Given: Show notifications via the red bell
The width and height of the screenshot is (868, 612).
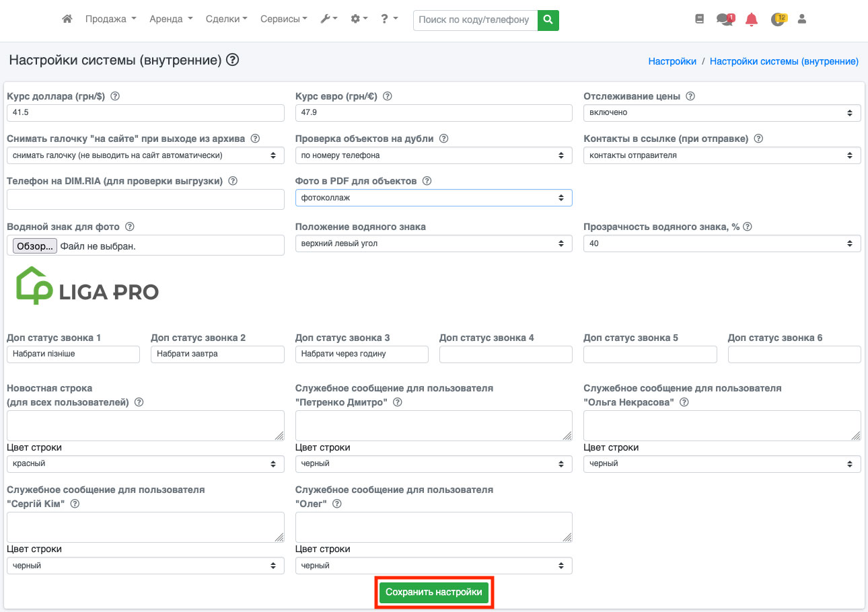Looking at the screenshot, I should (x=752, y=20).
